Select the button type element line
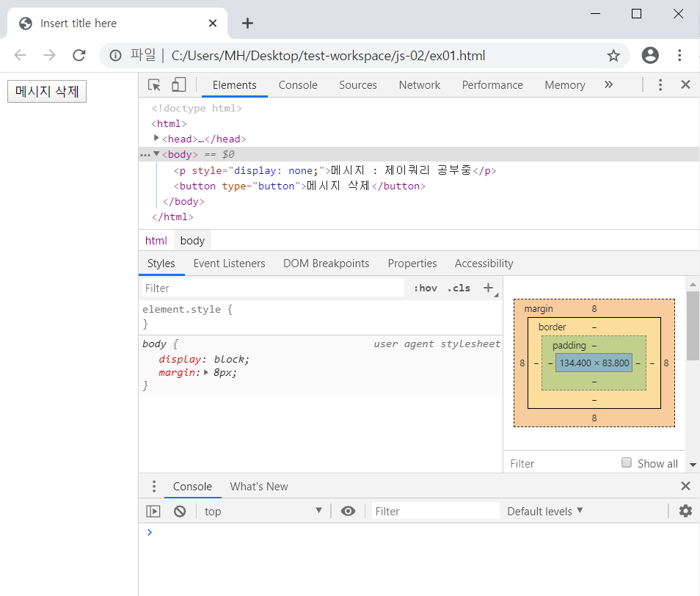700x596 pixels. [x=299, y=186]
